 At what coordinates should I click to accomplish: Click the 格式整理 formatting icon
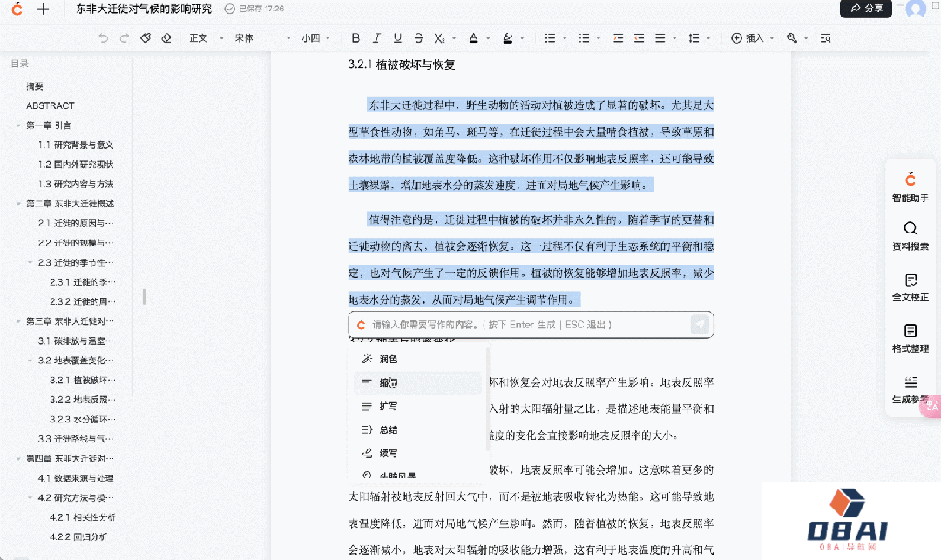tap(910, 338)
